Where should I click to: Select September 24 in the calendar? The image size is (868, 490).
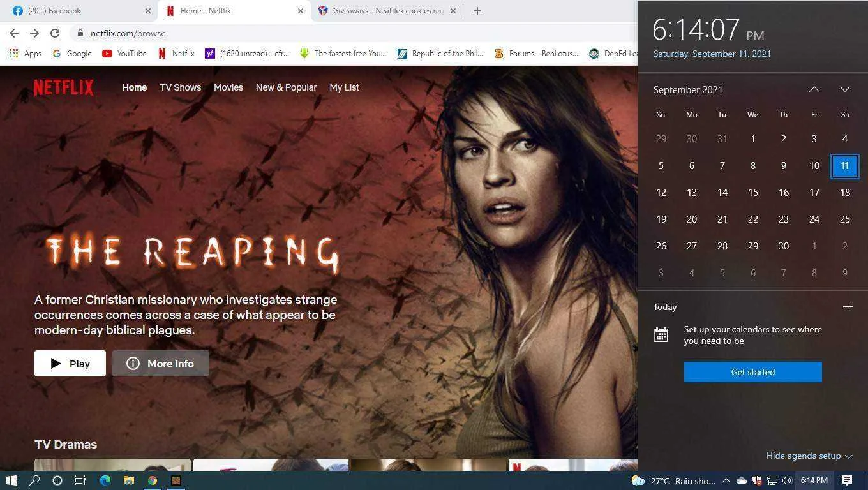click(814, 219)
